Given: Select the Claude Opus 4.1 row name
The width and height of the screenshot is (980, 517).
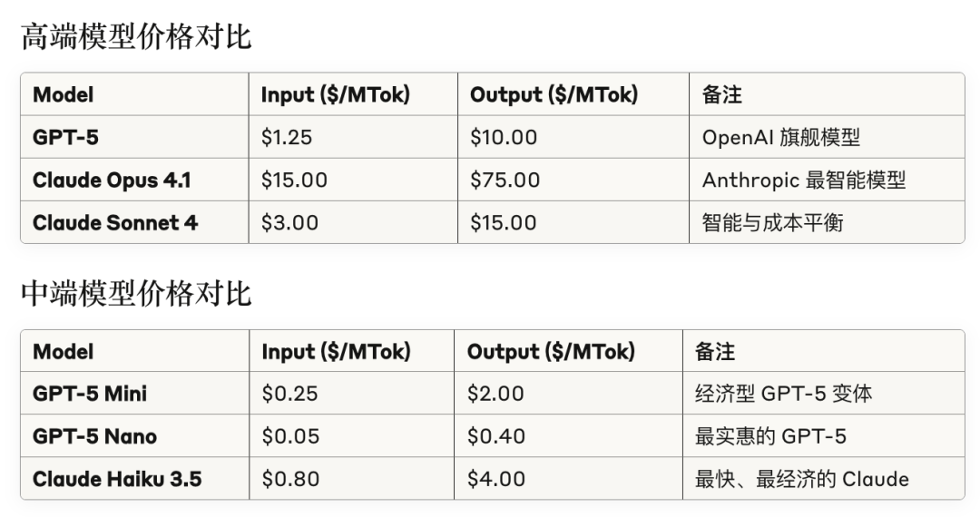Looking at the screenshot, I should 112,180.
